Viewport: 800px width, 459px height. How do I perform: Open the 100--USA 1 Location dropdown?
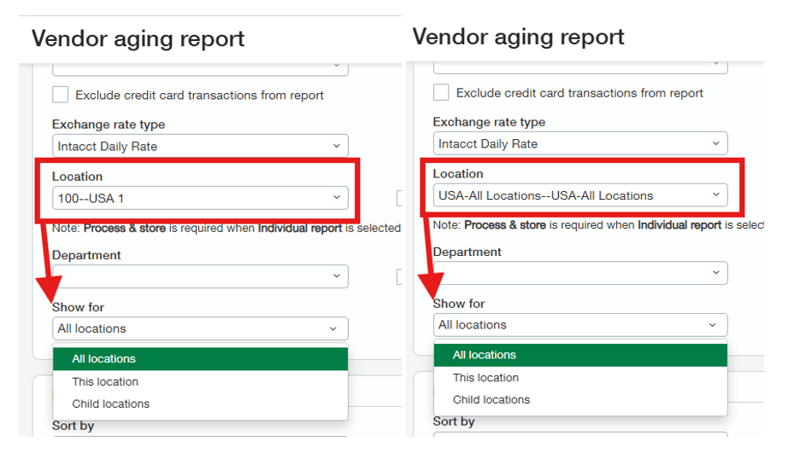(190, 198)
